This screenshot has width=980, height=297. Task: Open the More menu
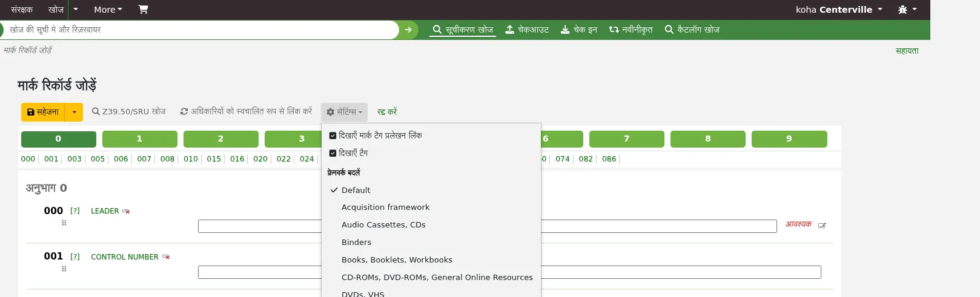point(108,10)
